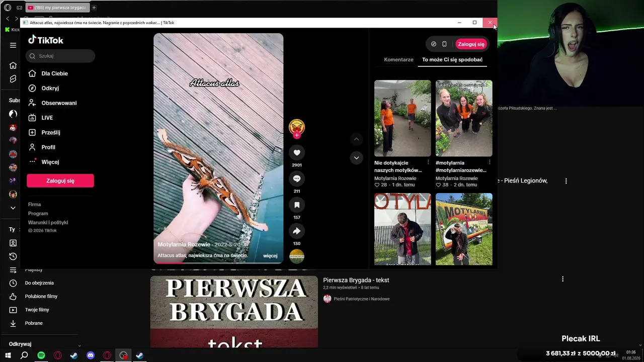Open a new browser tab
Viewport: 644px width, 362px height.
pos(94,8)
